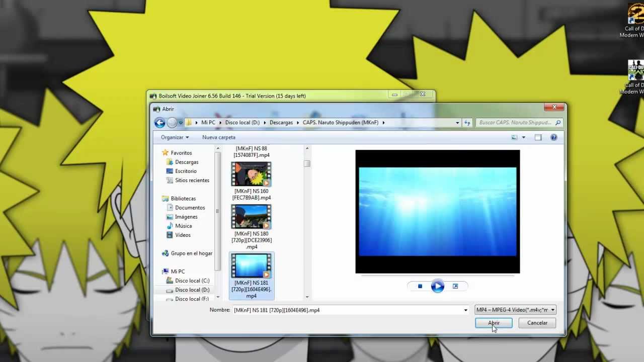Stop the preview playback

[x=420, y=286]
